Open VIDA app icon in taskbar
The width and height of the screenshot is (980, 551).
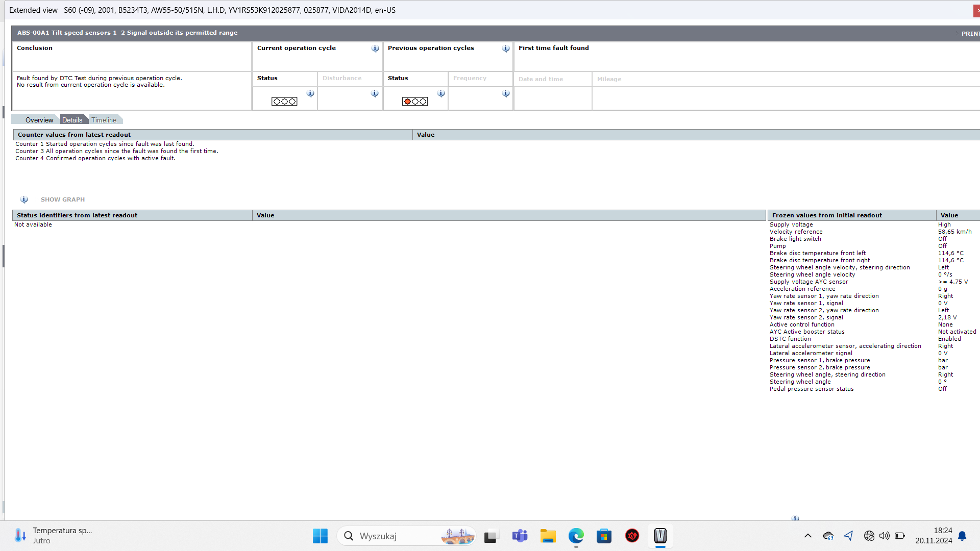point(660,536)
